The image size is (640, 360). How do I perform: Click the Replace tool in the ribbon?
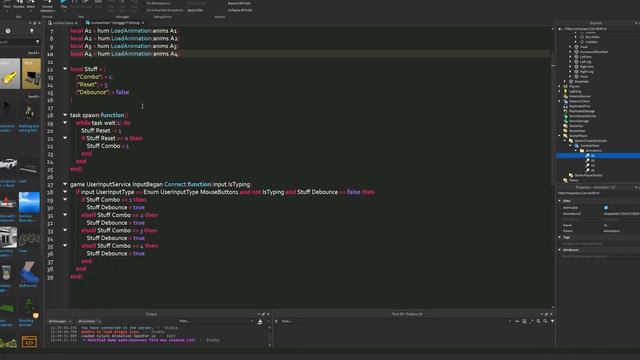tap(19, 4)
